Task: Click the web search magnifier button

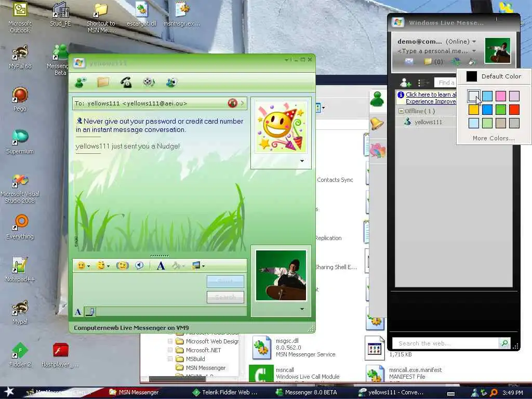Action: (504, 343)
